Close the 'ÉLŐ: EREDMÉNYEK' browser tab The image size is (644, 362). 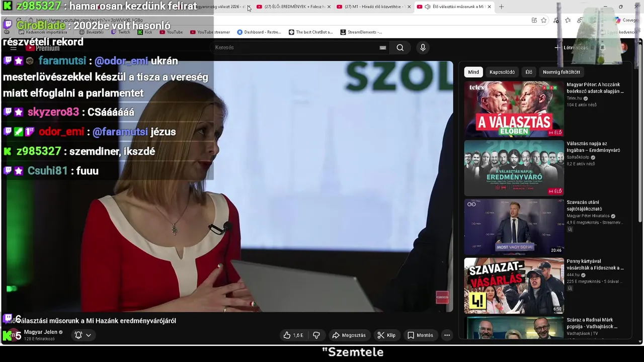pos(329,7)
